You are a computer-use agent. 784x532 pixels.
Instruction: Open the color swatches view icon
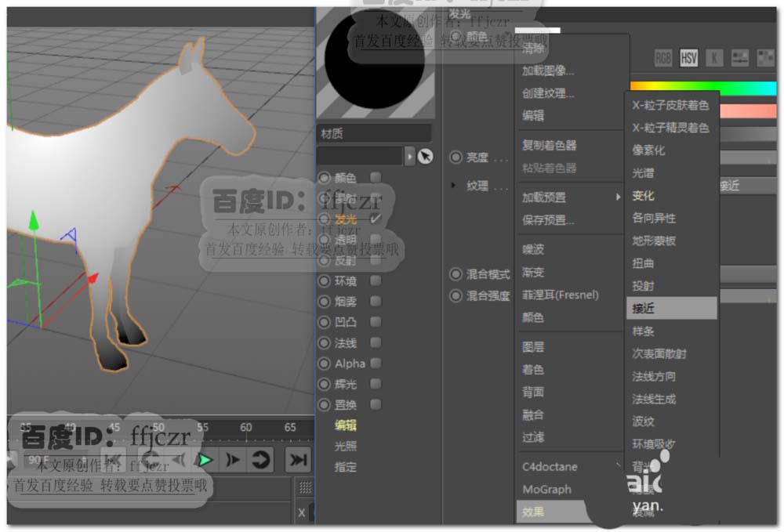[x=766, y=57]
